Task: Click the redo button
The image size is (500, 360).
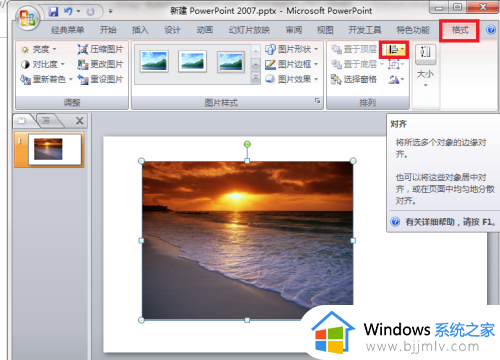Action: click(90, 12)
